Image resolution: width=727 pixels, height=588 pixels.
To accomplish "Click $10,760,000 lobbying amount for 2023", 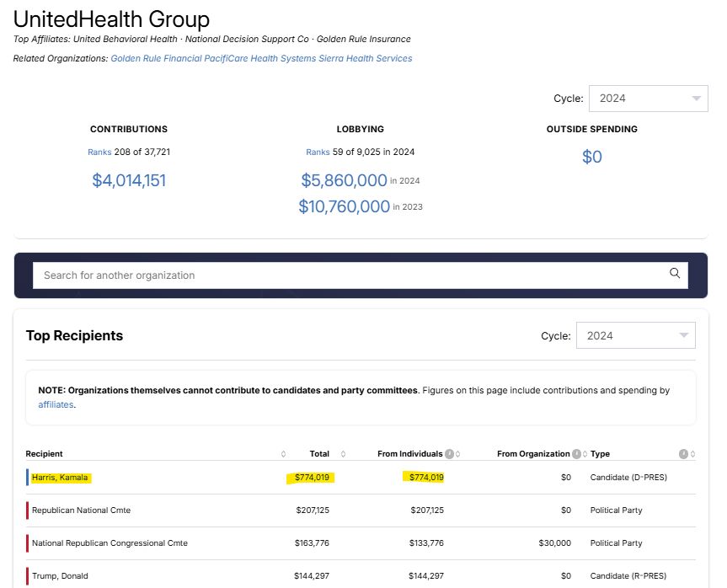I will click(344, 206).
